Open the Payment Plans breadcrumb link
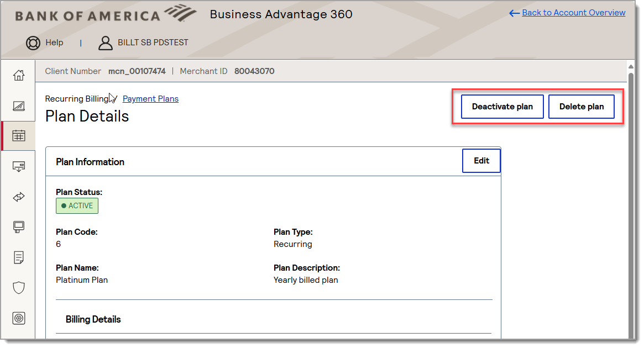This screenshot has width=644, height=348. 151,99
